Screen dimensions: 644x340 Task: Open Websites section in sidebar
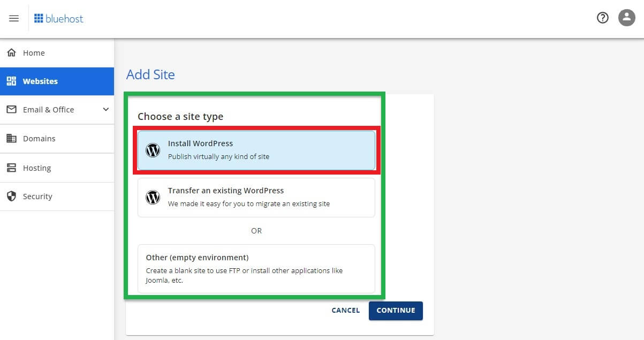click(x=57, y=81)
